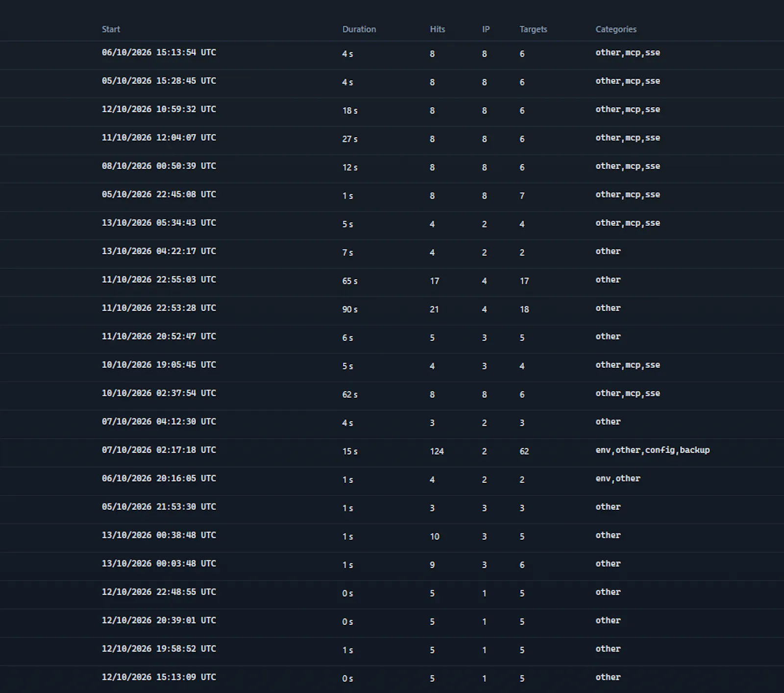Select the row starting 12/10/2026 22:48:55 UTC

(392, 595)
